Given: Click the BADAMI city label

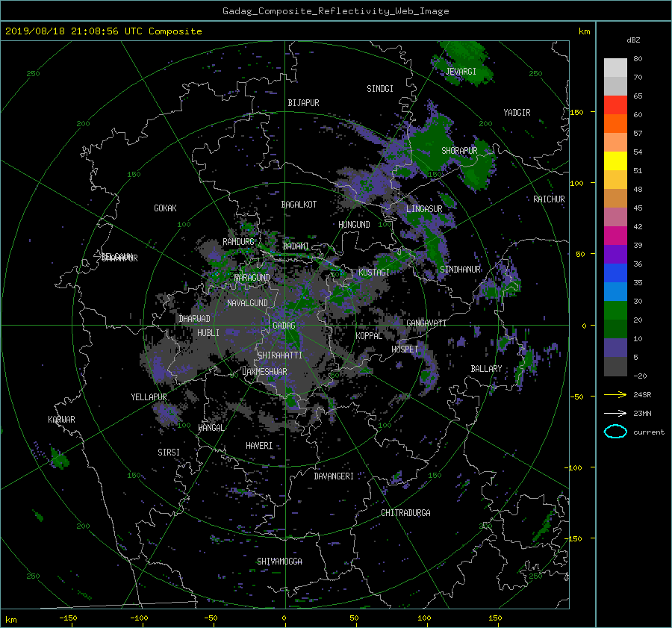Looking at the screenshot, I should [296, 246].
